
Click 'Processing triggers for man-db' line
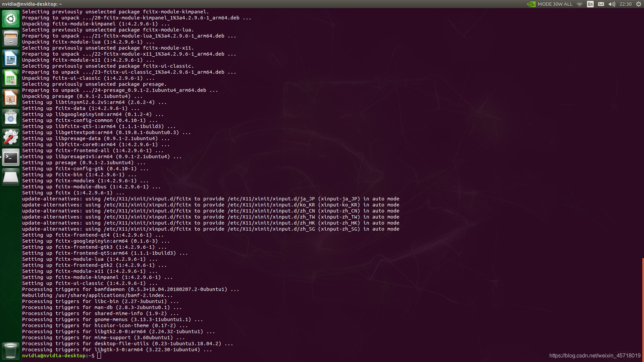click(102, 307)
